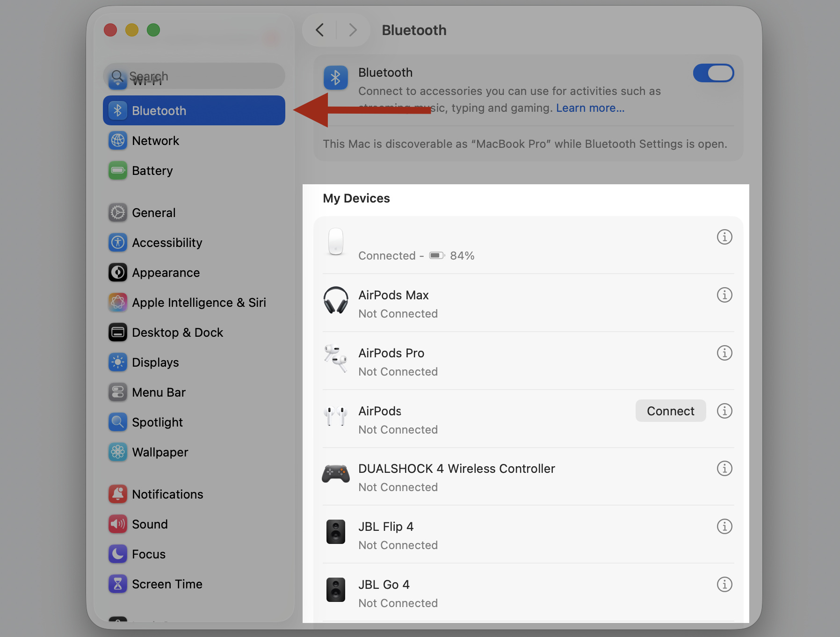840x637 pixels.
Task: Toggle the Bluetooth switch off
Action: 713,73
